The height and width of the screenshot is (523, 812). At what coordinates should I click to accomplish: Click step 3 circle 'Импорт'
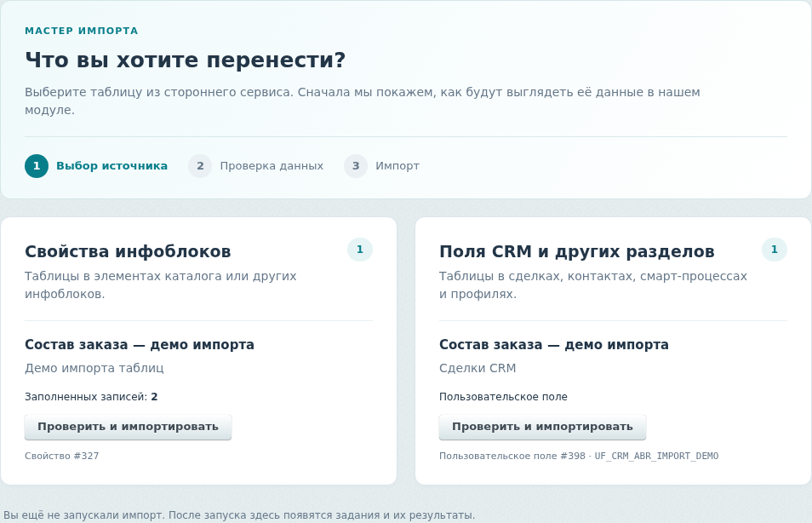click(x=356, y=166)
